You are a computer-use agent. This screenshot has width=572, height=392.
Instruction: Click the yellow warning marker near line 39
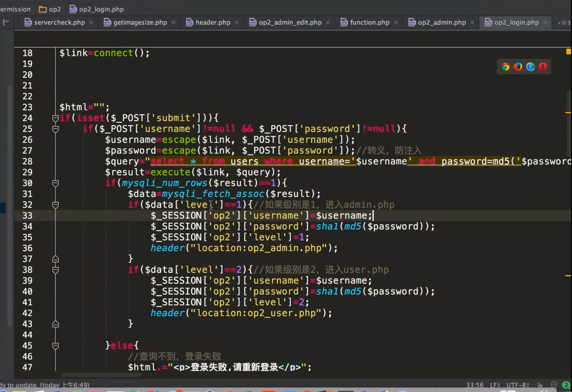coord(568,276)
